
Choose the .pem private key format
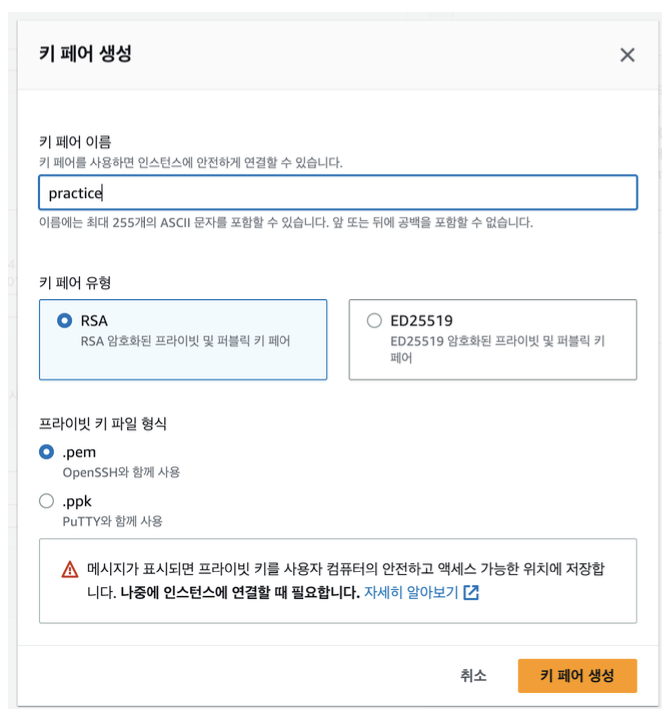[x=47, y=452]
